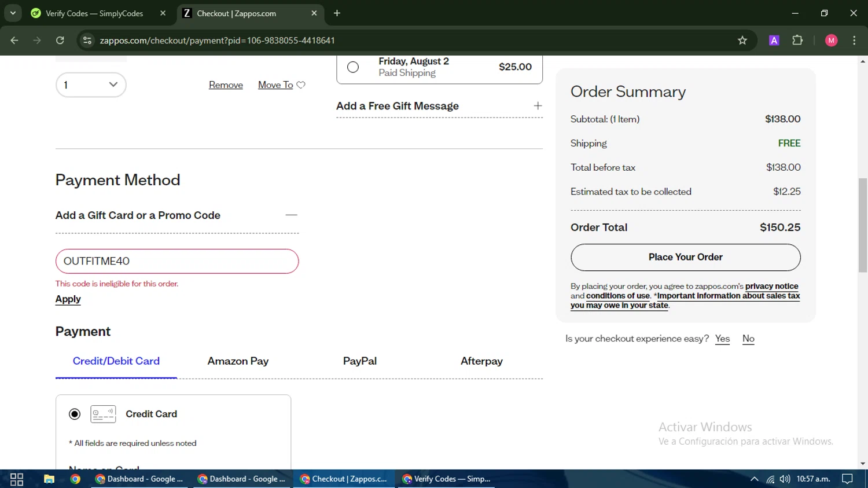868x488 pixels.
Task: Click the Place Your Order button
Action: tap(685, 257)
